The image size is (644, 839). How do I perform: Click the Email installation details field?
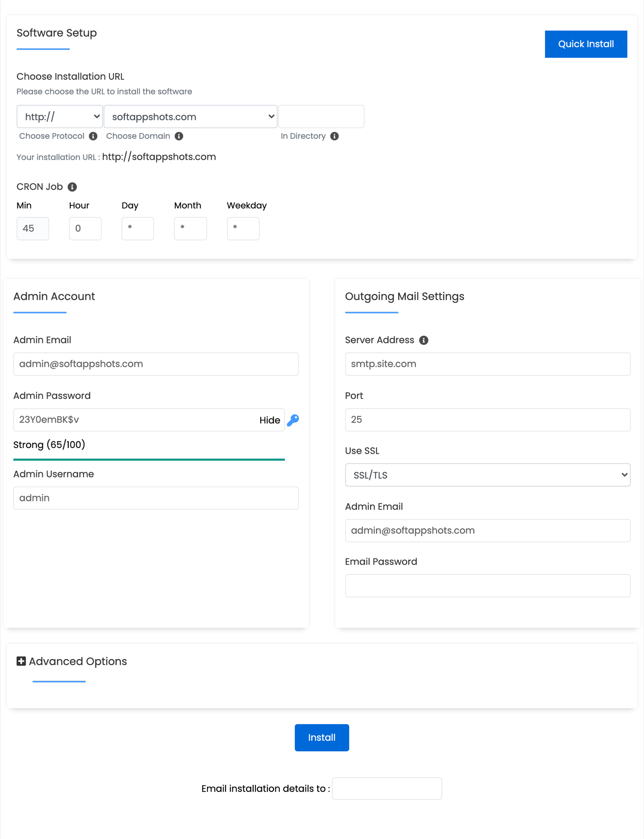tap(386, 789)
